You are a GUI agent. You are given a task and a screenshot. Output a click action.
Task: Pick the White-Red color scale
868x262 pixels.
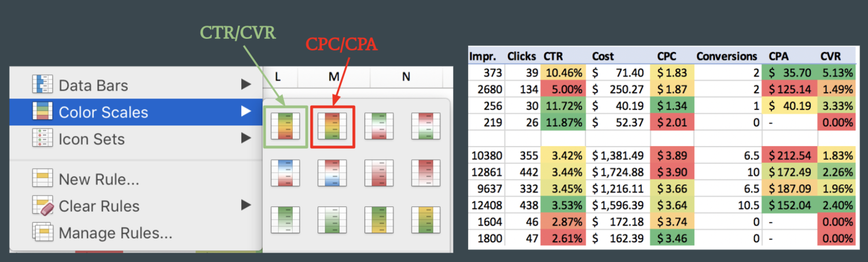click(x=379, y=173)
